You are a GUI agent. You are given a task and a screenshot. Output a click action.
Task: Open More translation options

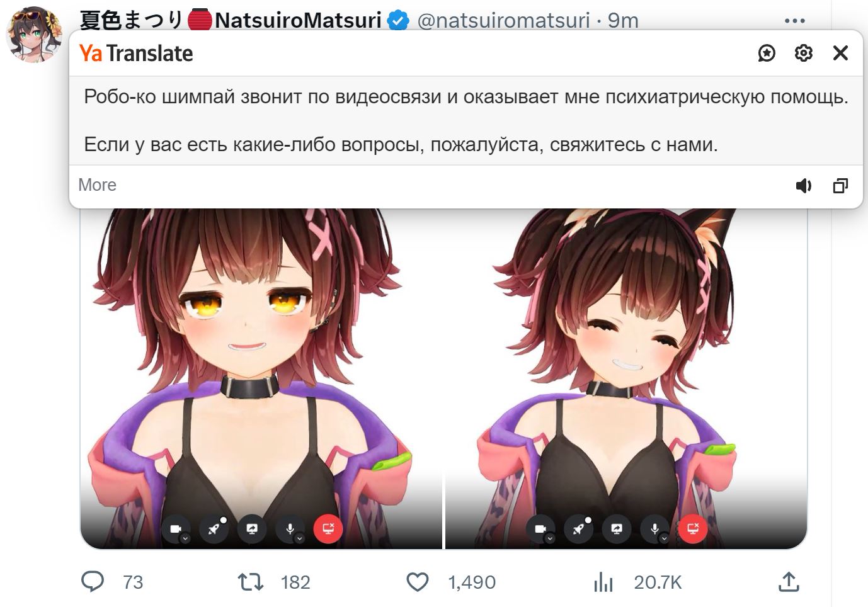pyautogui.click(x=97, y=185)
